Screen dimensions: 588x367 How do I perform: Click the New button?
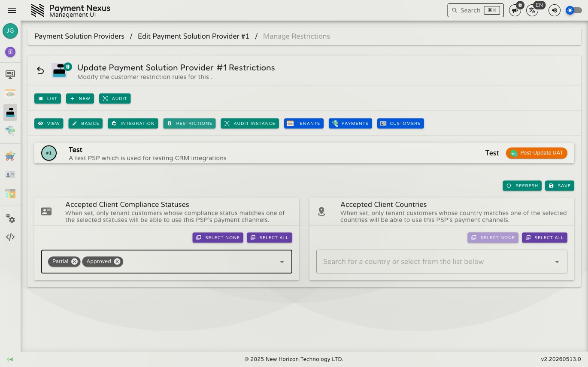click(x=80, y=98)
